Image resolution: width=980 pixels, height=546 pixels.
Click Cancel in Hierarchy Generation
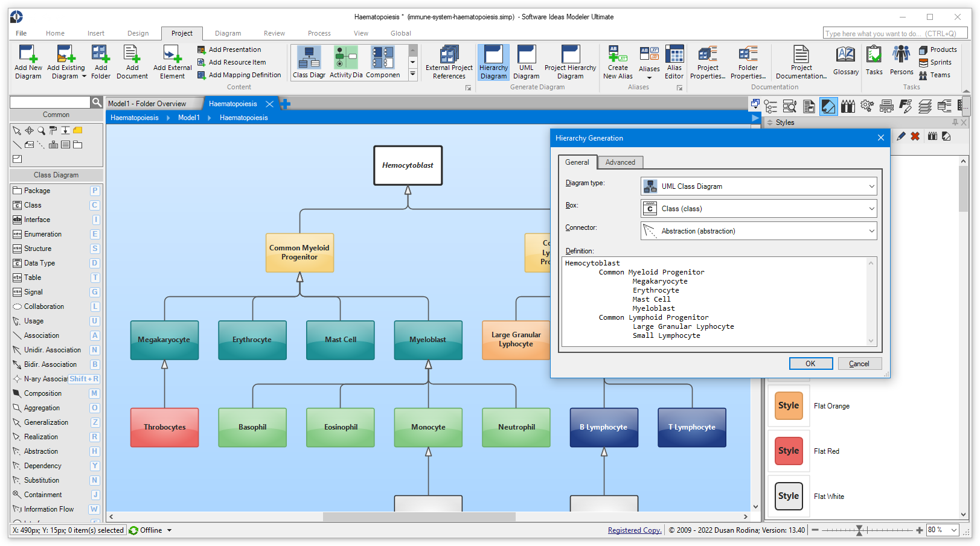click(x=859, y=364)
